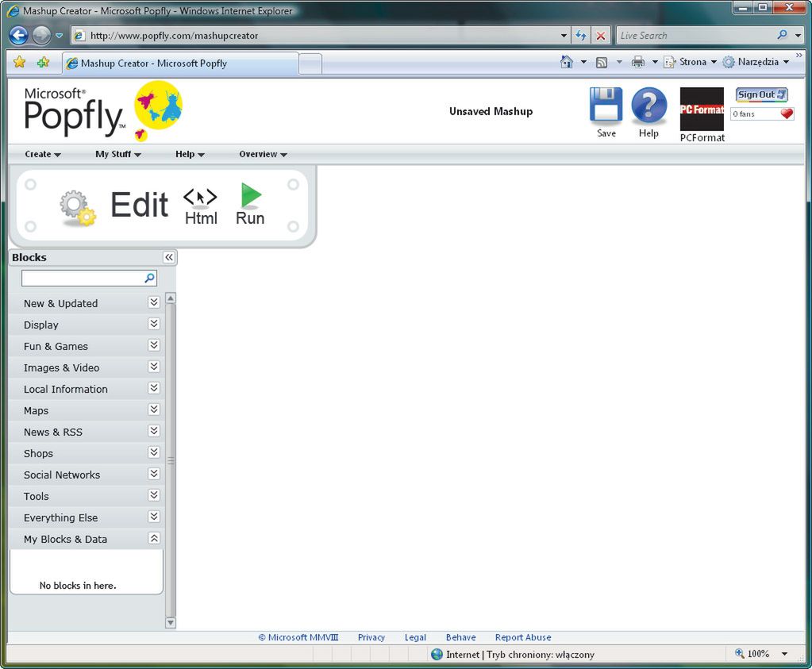Click the Edit gears icon
The width and height of the screenshot is (812, 669).
[78, 208]
